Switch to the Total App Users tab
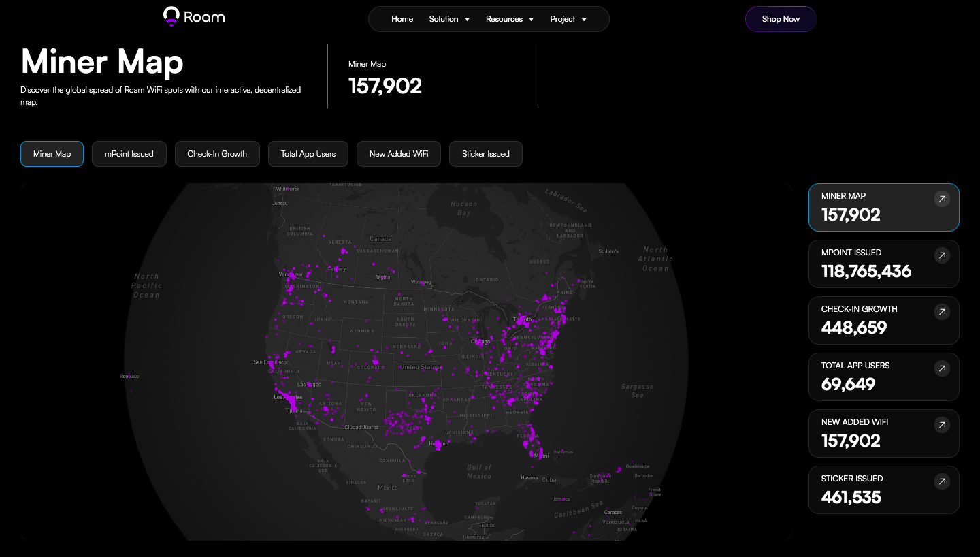This screenshot has width=980, height=557. [308, 154]
